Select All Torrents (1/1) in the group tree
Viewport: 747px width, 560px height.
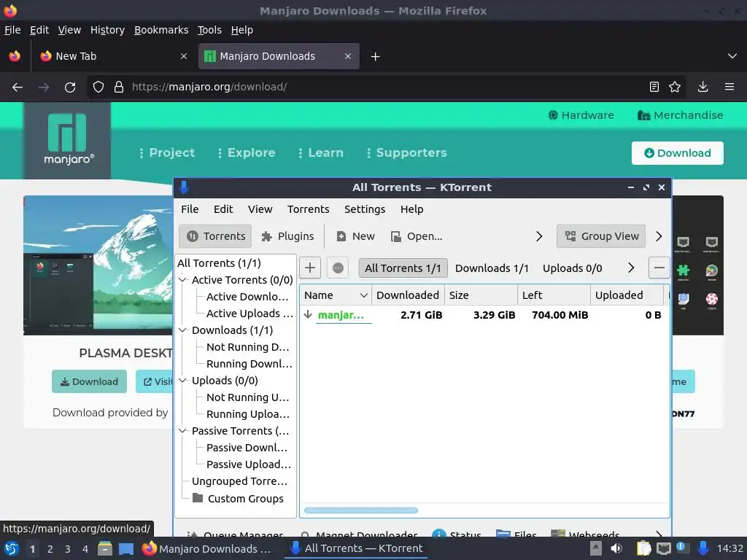pyautogui.click(x=219, y=262)
